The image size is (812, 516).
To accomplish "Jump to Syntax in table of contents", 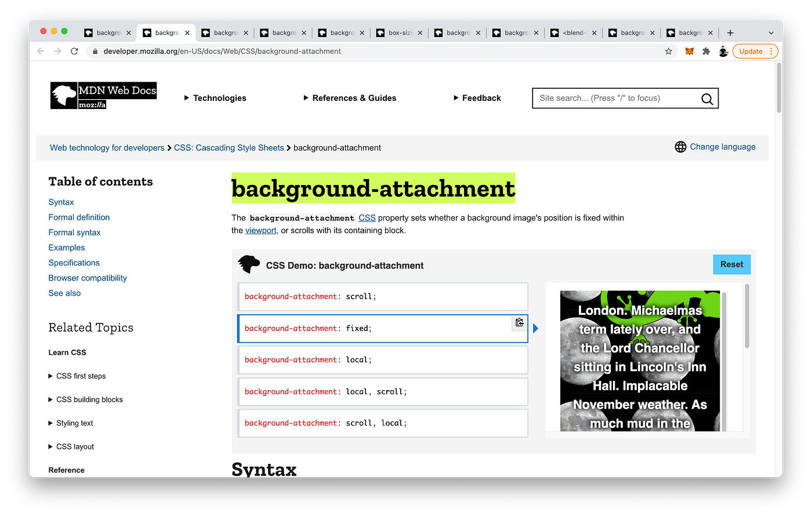I will coord(61,202).
